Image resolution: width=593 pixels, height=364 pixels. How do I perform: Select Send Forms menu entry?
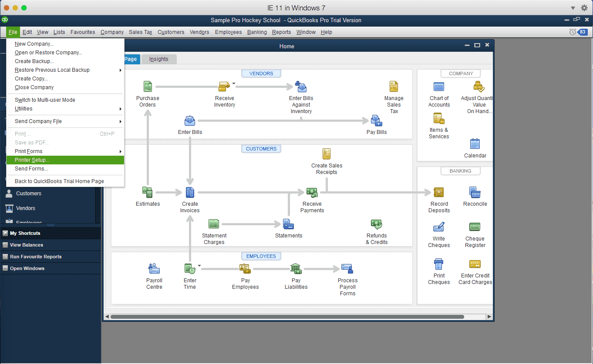tap(65, 169)
